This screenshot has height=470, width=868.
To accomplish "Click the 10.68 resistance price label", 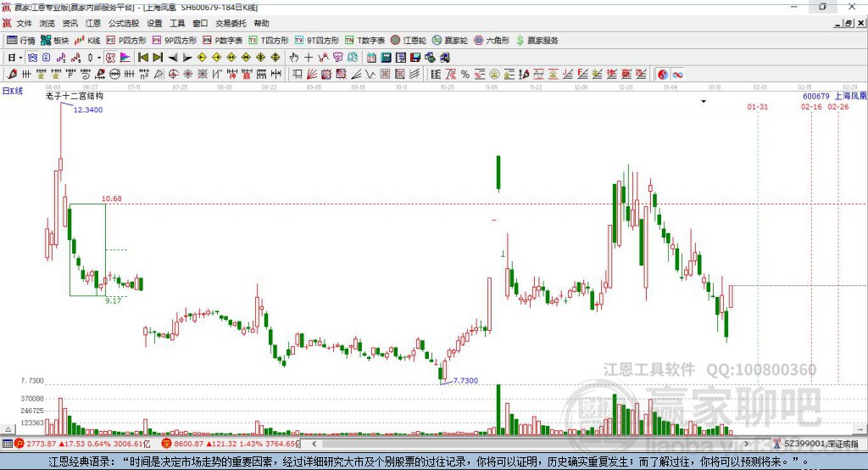I will coord(111,199).
